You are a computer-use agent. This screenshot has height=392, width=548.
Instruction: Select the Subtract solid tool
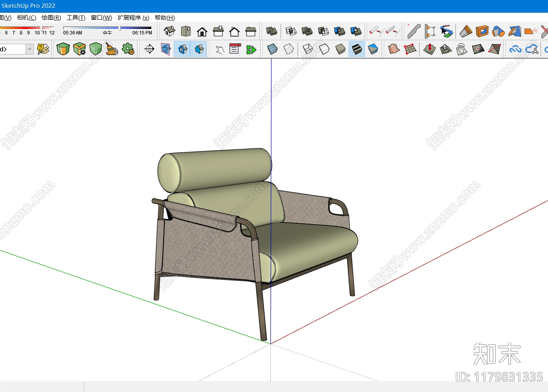click(324, 31)
